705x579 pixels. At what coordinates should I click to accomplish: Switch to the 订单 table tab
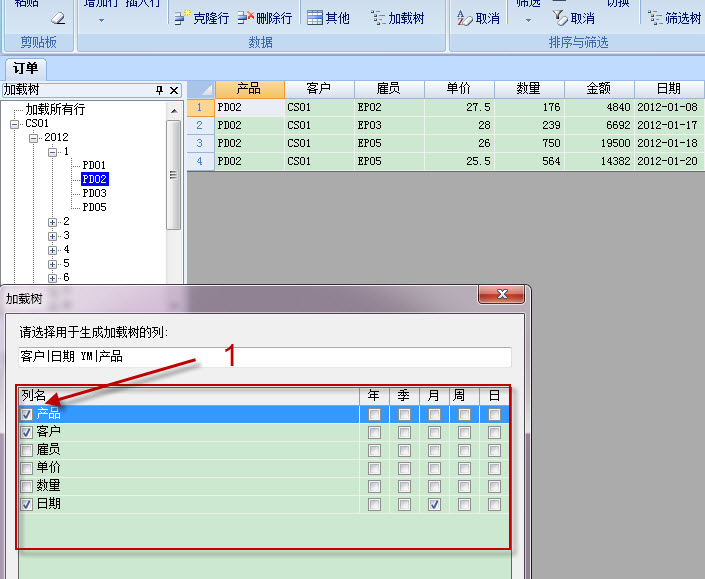point(25,69)
